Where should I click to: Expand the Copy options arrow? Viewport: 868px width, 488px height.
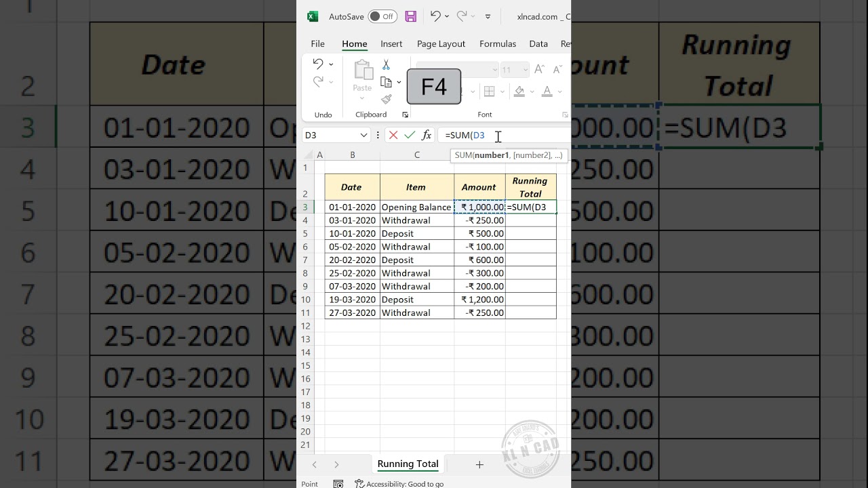pos(399,82)
